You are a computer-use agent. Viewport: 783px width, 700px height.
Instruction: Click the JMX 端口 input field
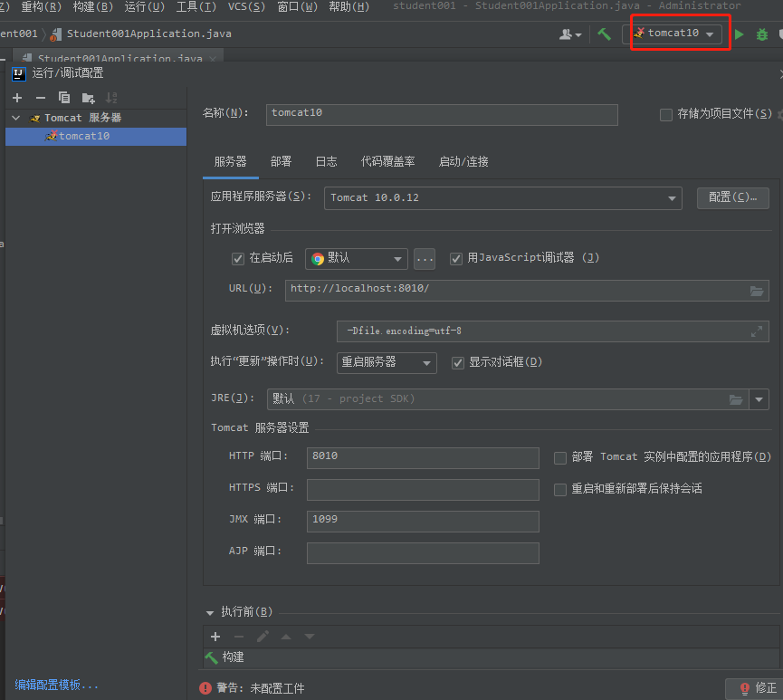(423, 521)
